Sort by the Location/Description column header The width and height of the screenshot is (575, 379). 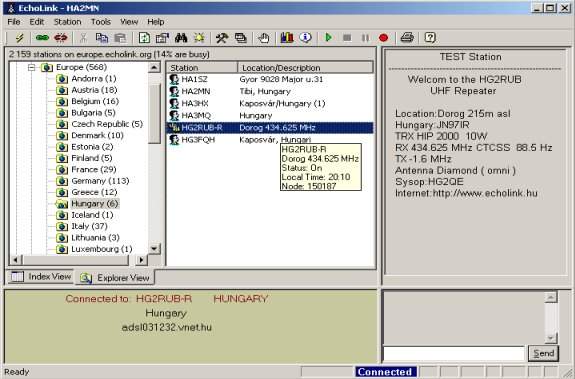pyautogui.click(x=305, y=67)
